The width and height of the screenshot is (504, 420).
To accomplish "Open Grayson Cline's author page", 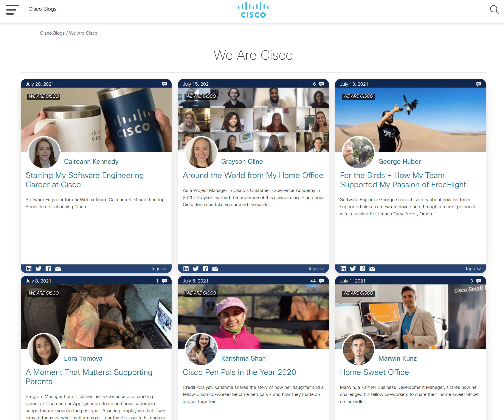I will click(242, 162).
